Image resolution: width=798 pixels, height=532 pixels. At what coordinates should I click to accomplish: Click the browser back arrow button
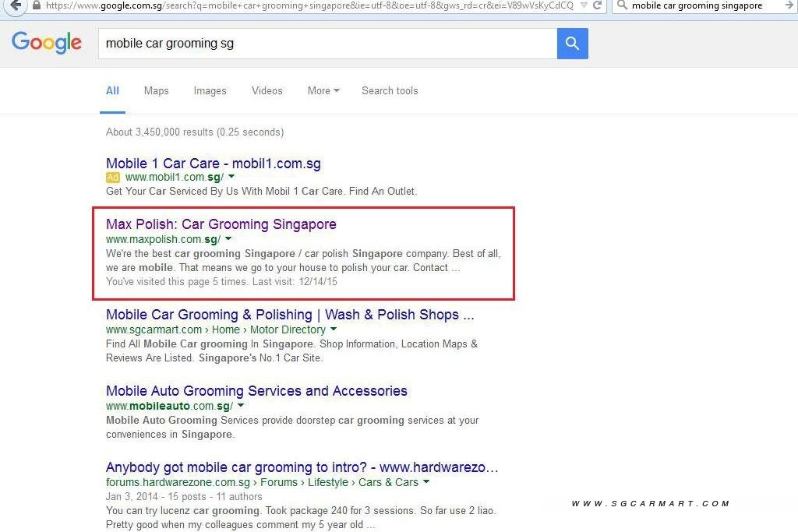tap(16, 5)
